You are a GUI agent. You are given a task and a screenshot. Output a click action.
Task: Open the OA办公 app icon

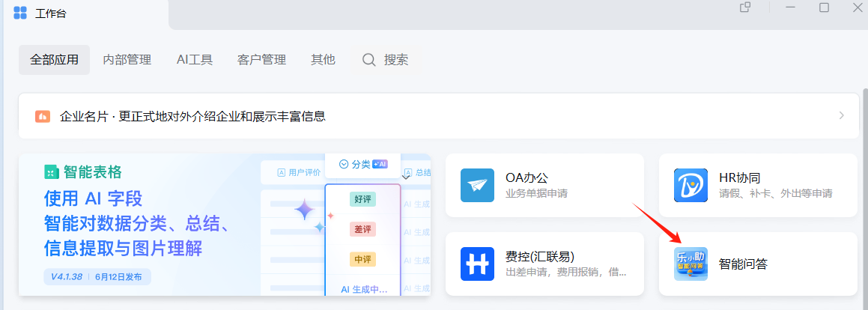pyautogui.click(x=477, y=186)
